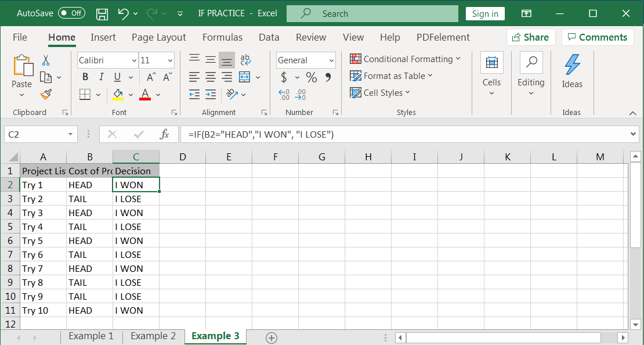Screen dimensions: 644x345
Task: Toggle Bottom Align button
Action: point(227,60)
